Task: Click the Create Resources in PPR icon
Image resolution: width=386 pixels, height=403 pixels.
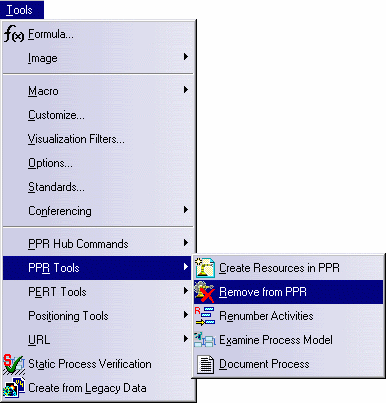Action: tap(205, 267)
